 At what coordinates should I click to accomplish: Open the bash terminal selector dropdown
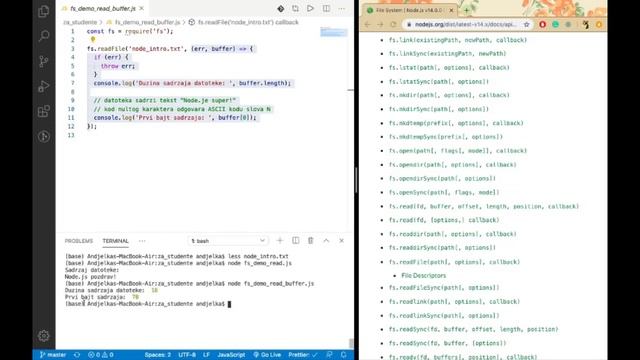click(x=228, y=241)
